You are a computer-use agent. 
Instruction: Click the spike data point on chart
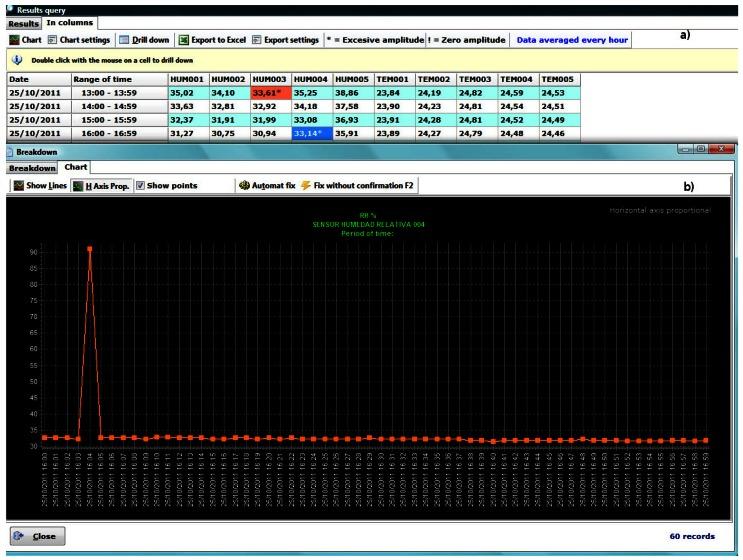[89, 248]
